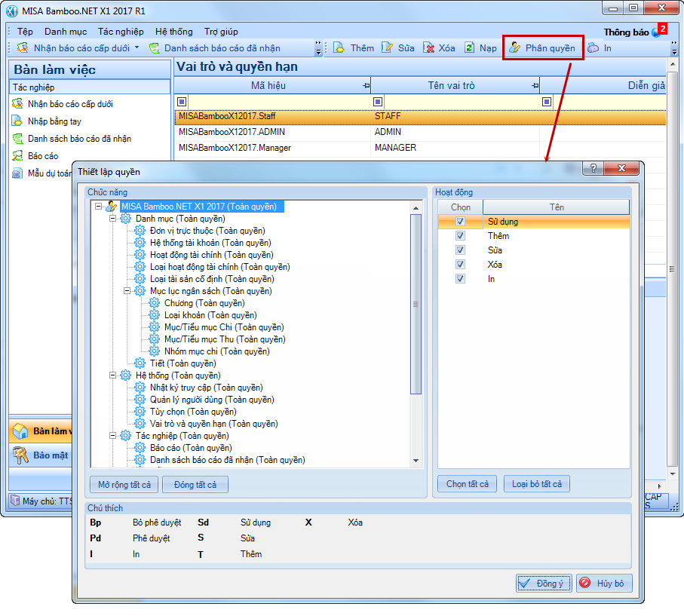Click the Chức năng tree scrollbar thumb

(416, 304)
